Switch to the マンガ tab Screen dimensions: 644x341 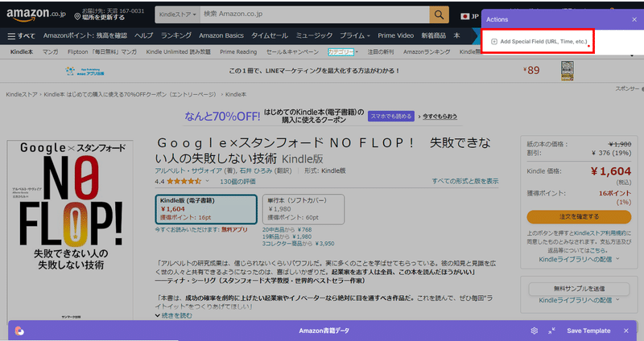[x=50, y=51]
